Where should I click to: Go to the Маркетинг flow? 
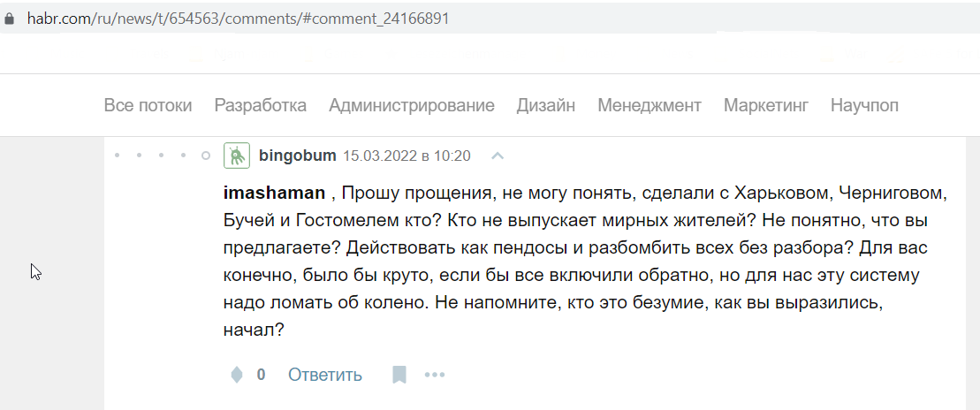pos(766,106)
